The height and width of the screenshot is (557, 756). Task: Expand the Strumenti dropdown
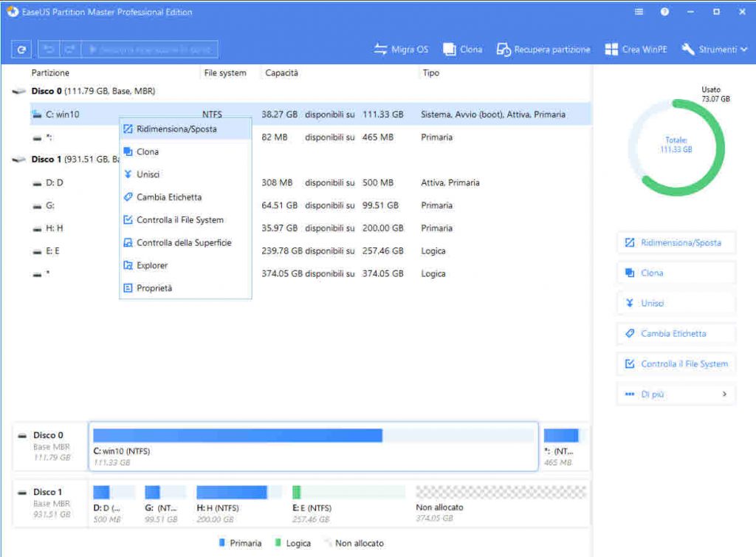pyautogui.click(x=714, y=49)
